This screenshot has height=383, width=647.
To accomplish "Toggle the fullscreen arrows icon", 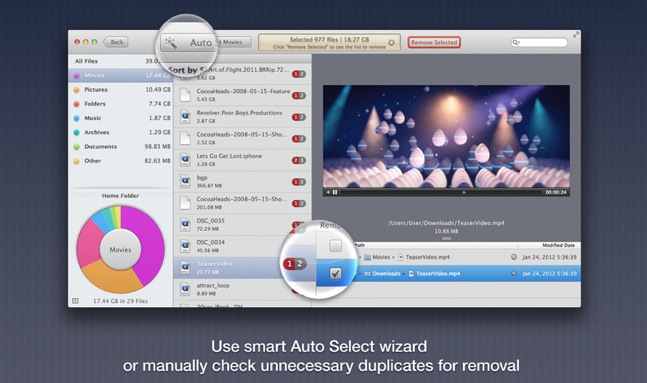I will [576, 35].
